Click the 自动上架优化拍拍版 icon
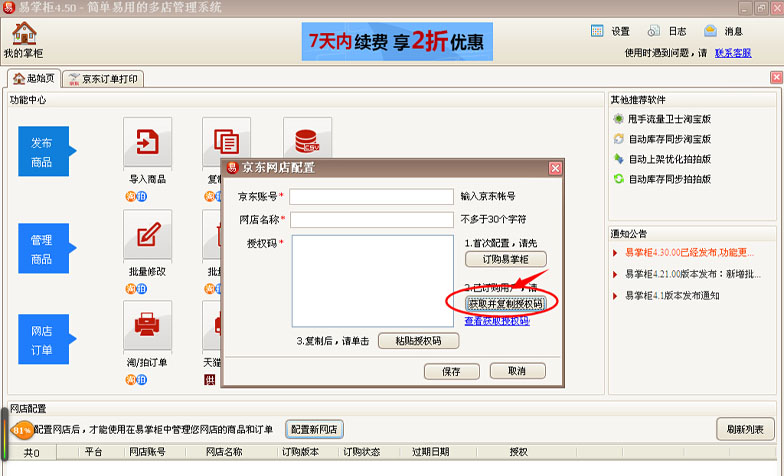 coord(618,158)
